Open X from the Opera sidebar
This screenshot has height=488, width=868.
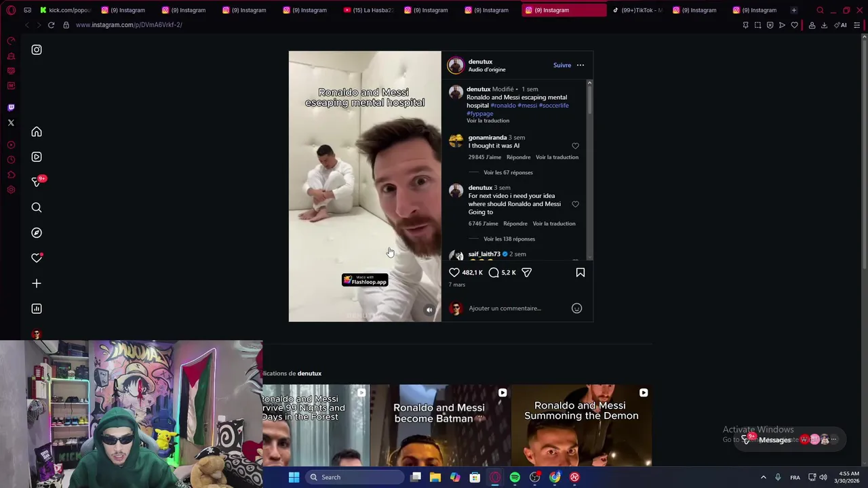click(x=11, y=123)
